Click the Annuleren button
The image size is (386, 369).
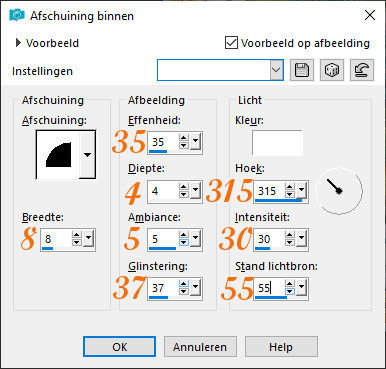tap(200, 347)
